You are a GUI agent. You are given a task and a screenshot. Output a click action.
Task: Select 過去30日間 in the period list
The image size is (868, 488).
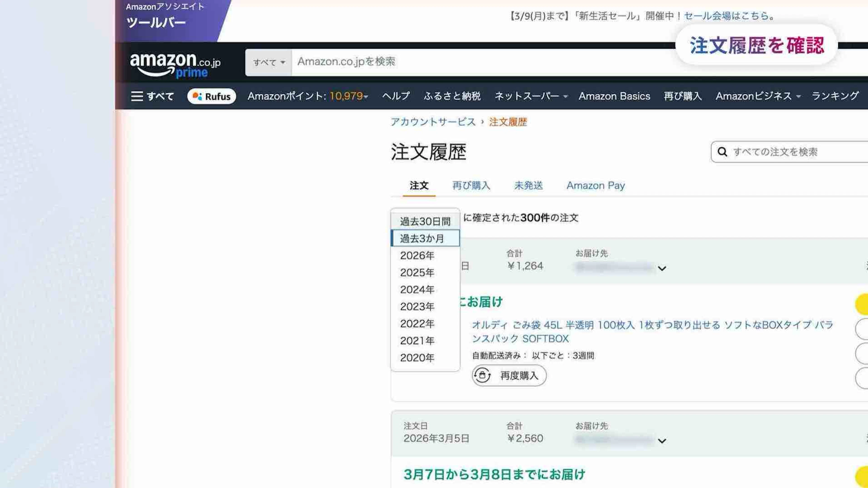pos(425,222)
